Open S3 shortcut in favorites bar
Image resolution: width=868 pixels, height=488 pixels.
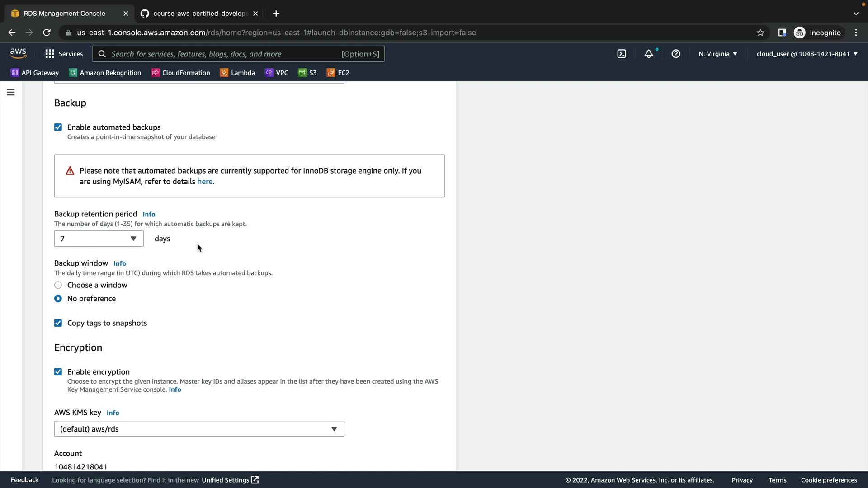coord(307,73)
